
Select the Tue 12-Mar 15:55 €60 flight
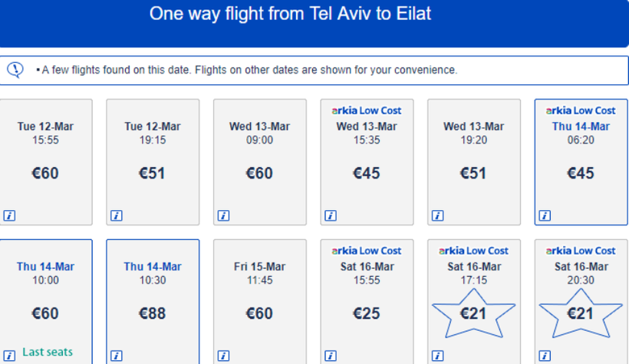pyautogui.click(x=44, y=162)
